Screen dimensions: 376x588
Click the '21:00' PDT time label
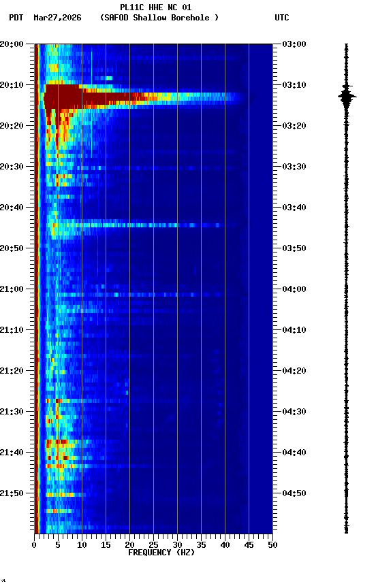coord(12,289)
